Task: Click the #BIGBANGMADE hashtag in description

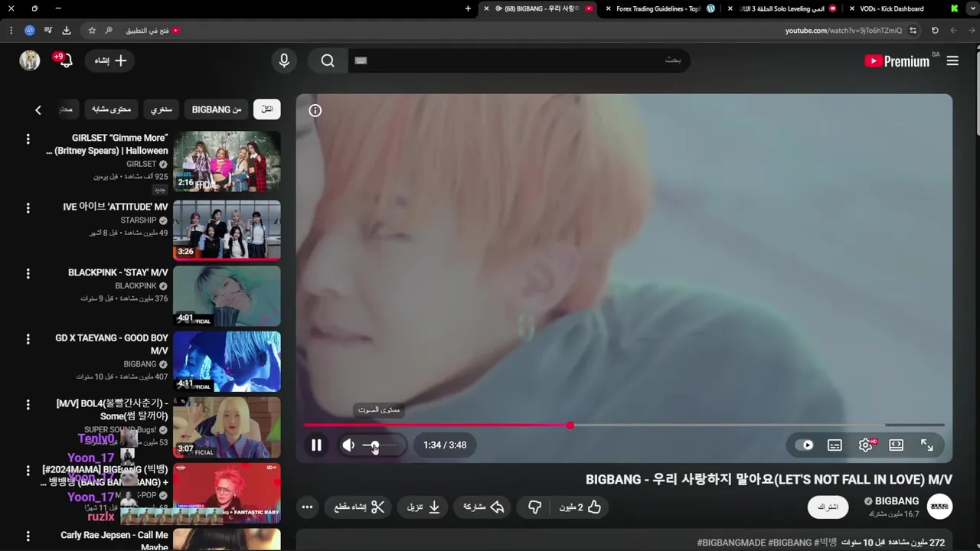Action: coord(731,543)
